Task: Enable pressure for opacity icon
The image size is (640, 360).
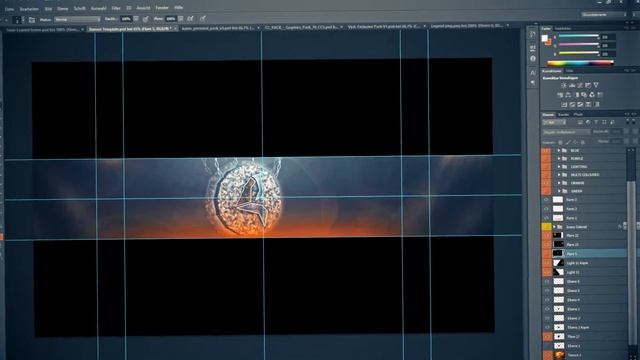Action: pyautogui.click(x=146, y=19)
